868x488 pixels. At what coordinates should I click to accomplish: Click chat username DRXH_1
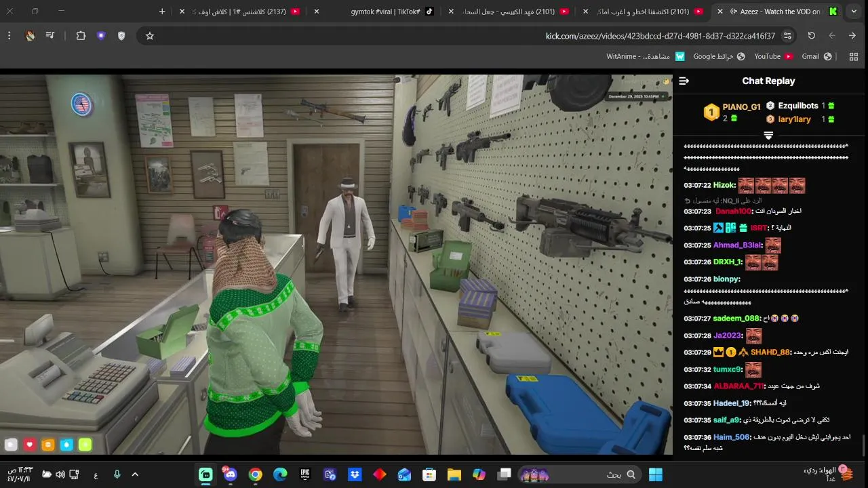tap(728, 262)
